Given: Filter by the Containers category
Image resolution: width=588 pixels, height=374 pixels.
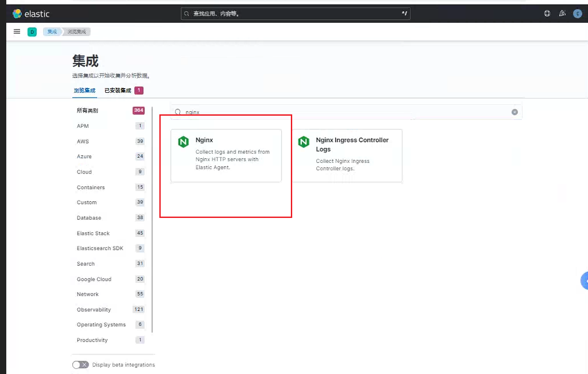Looking at the screenshot, I should pos(110,187).
